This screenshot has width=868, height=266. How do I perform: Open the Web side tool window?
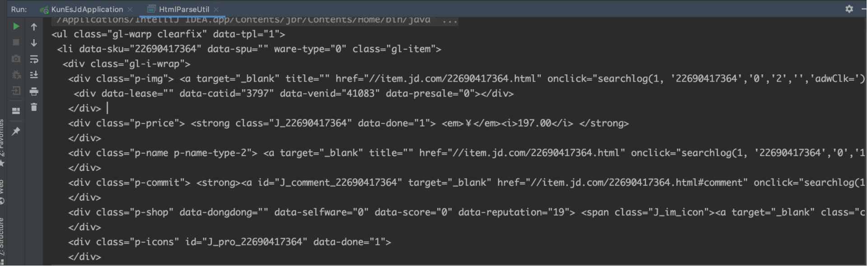tap(2, 193)
